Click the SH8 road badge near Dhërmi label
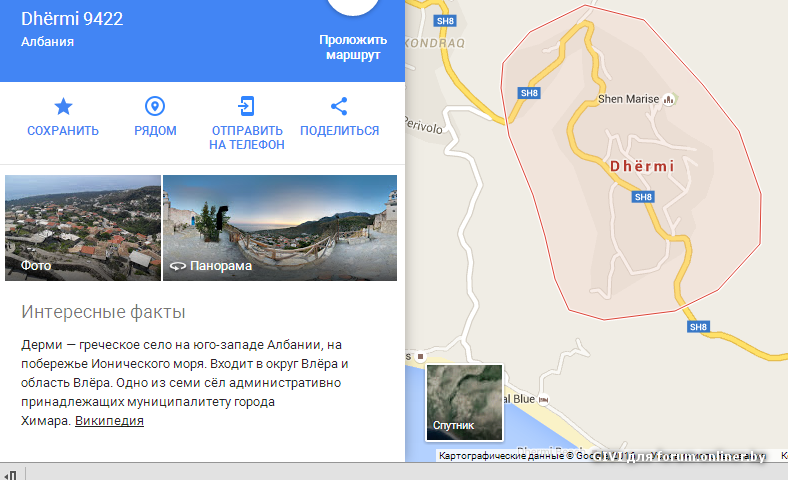 point(643,197)
